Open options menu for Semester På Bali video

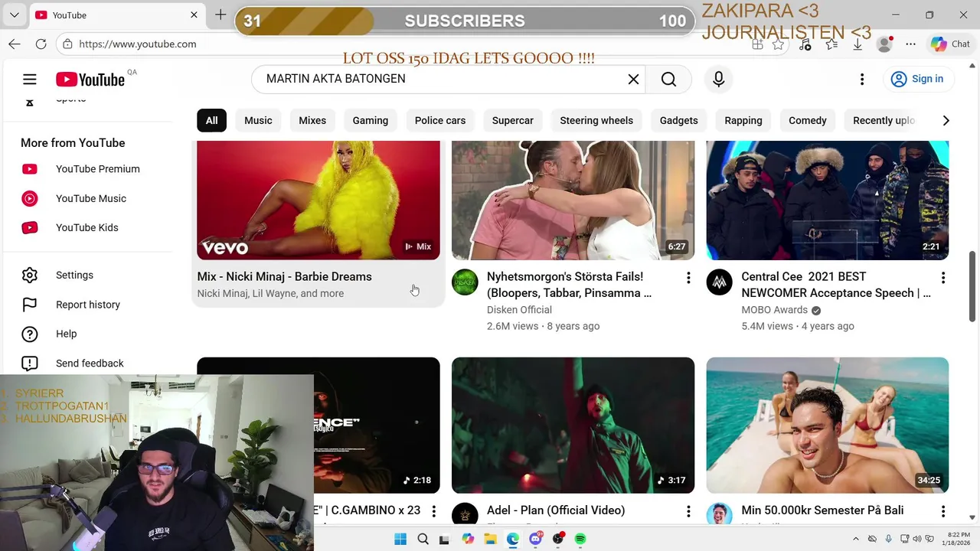tap(943, 511)
